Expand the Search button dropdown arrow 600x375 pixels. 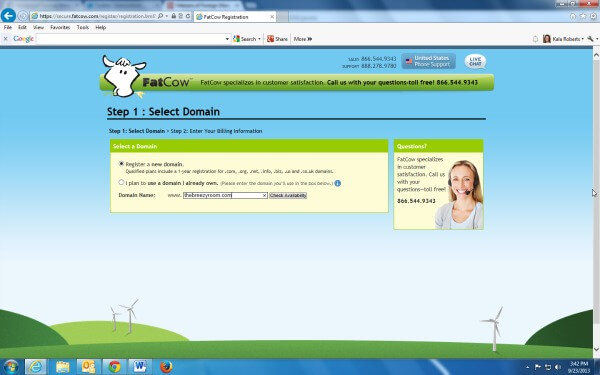click(259, 39)
